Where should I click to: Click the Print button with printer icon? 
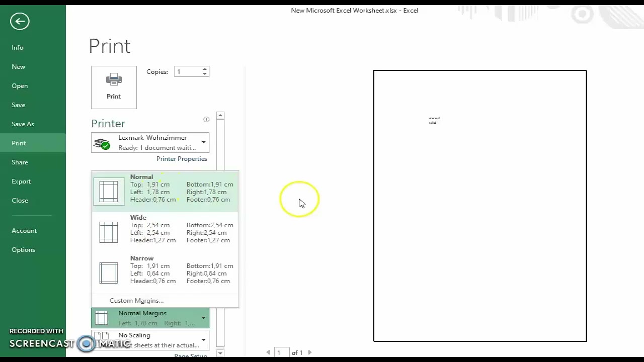pos(114,87)
